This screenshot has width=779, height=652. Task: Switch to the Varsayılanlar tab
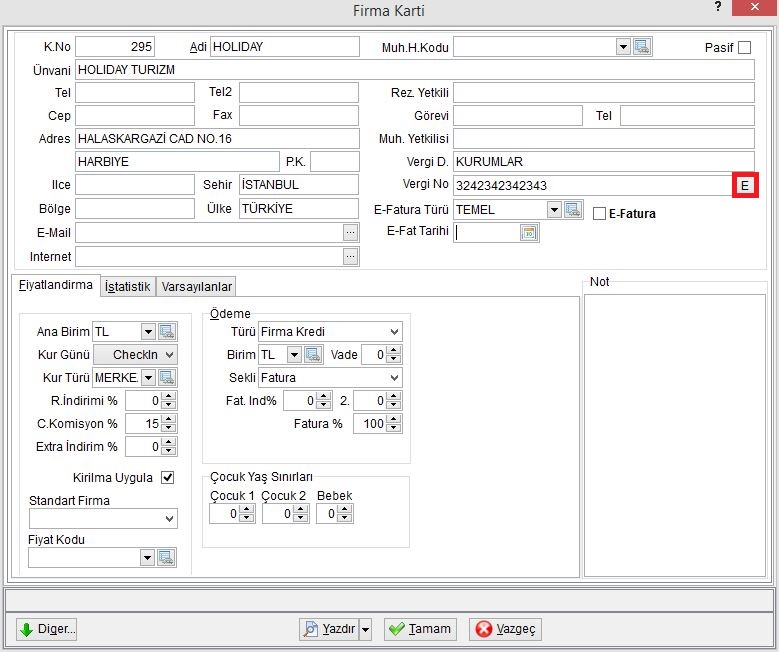197,287
